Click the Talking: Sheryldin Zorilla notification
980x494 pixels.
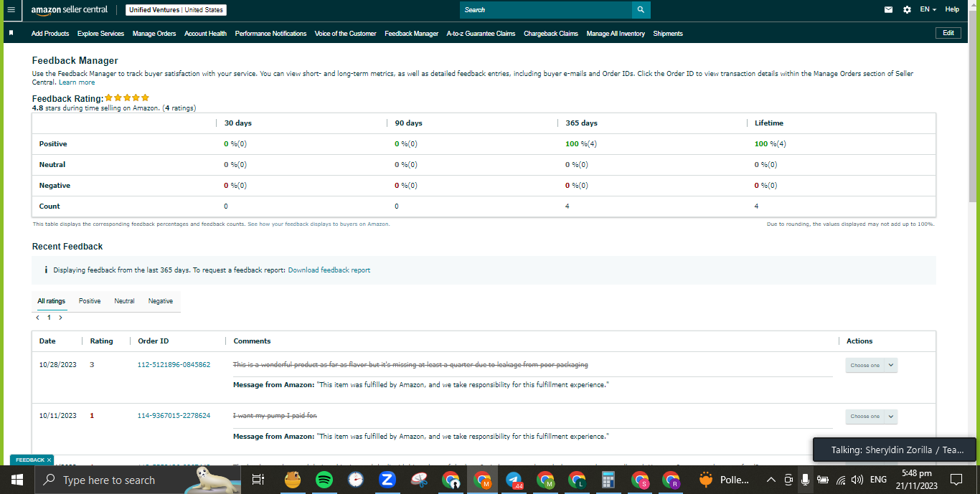(896, 450)
